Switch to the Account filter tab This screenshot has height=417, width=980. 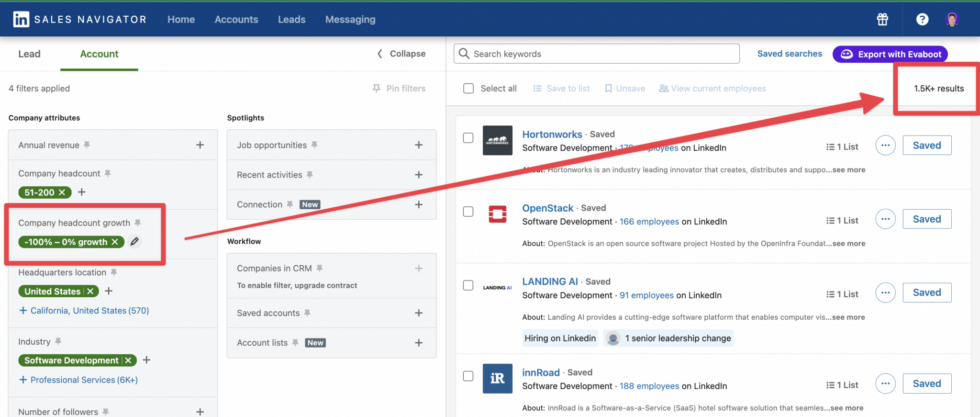coord(99,54)
